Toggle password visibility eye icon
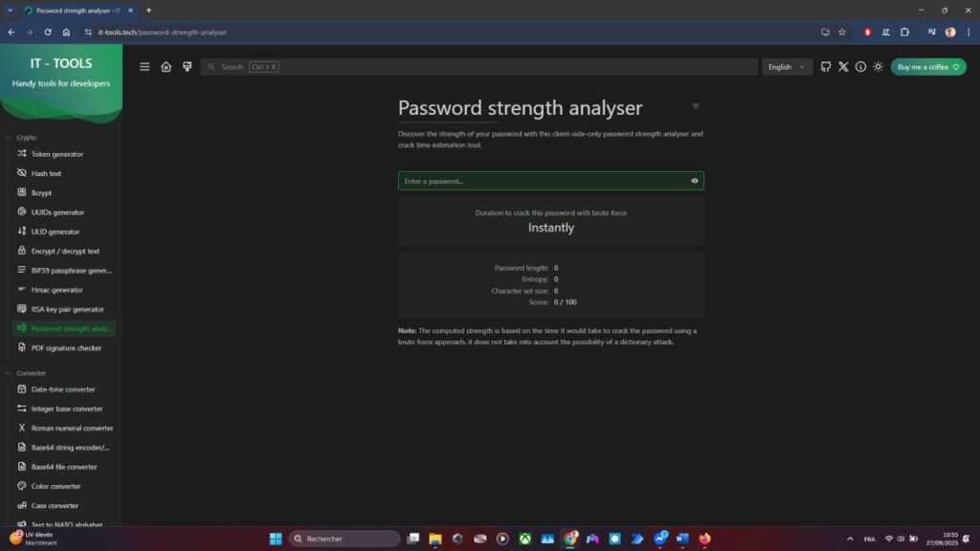 (x=694, y=181)
